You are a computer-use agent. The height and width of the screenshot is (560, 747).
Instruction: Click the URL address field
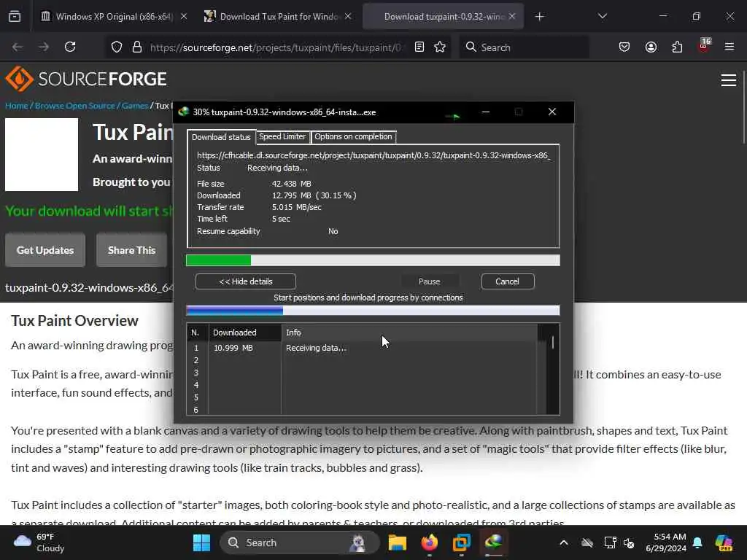(276, 47)
